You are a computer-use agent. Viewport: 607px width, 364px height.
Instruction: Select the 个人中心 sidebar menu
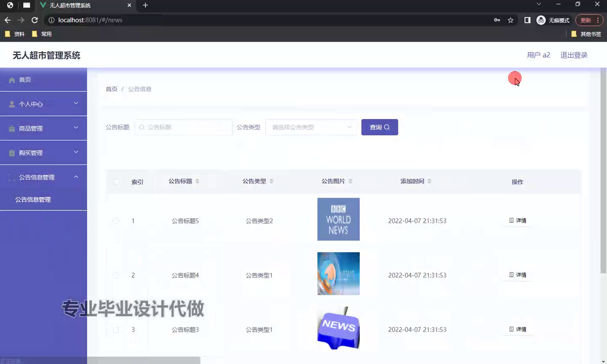click(x=43, y=104)
